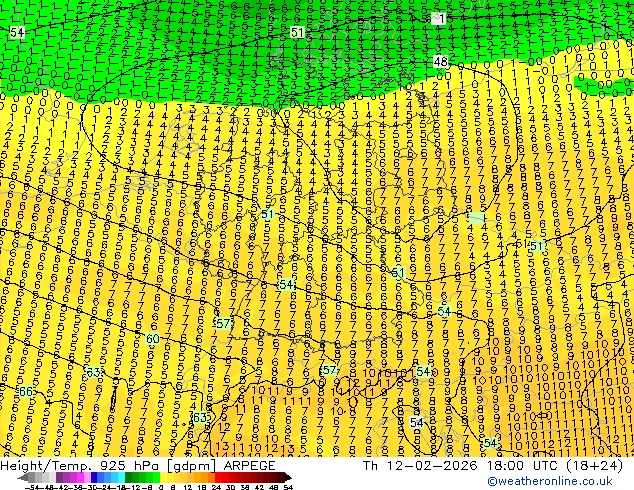Click the dark blue segment of color scale
Screen dimensions: 634x490
coord(94,478)
